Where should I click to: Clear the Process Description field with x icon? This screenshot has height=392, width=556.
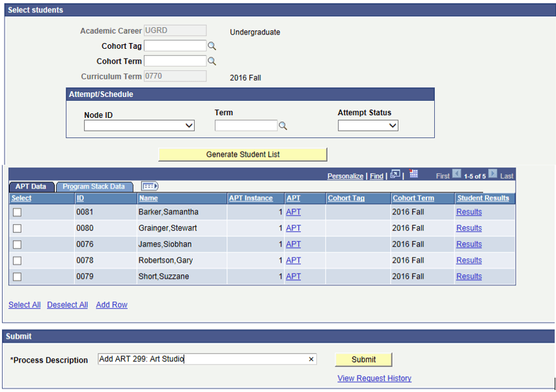(x=311, y=359)
